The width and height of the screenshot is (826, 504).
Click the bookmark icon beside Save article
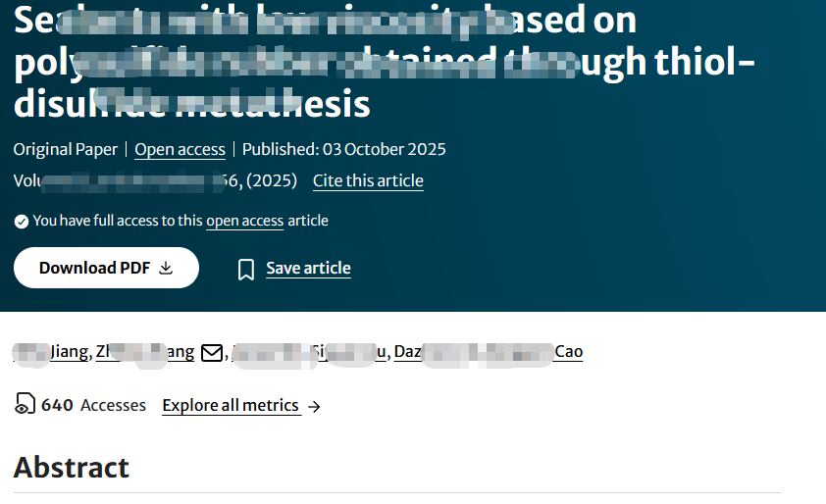[246, 269]
